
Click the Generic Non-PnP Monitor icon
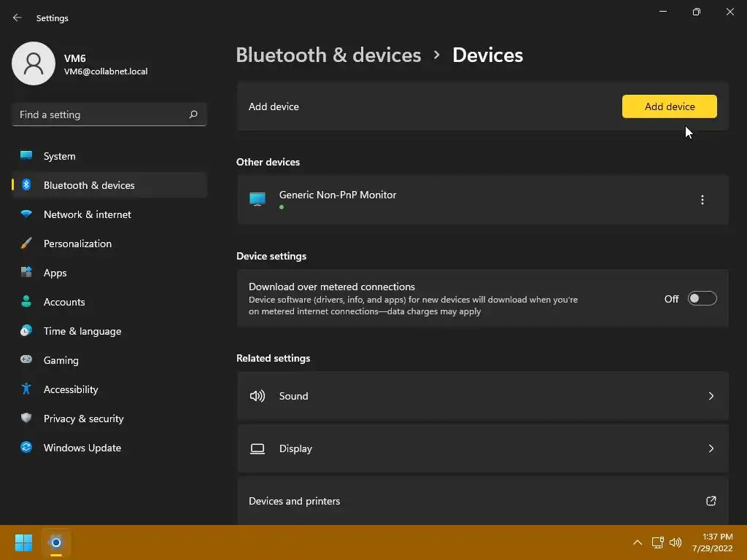[258, 199]
